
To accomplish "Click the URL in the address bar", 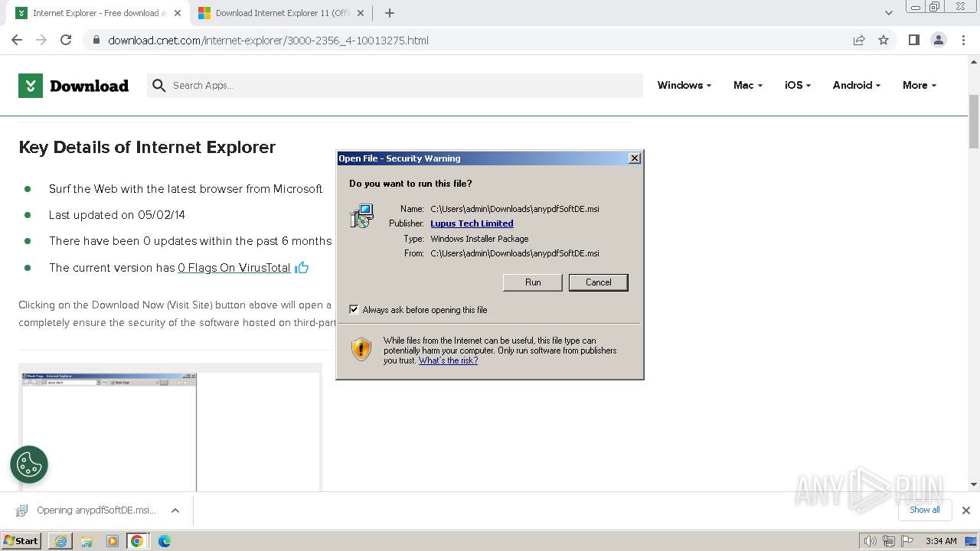I will coord(268,41).
